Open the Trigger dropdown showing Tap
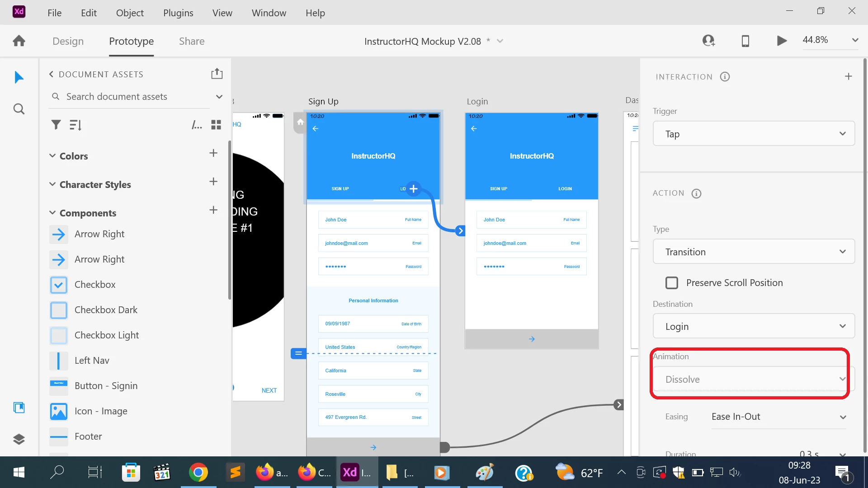This screenshot has width=868, height=488. coord(754,134)
